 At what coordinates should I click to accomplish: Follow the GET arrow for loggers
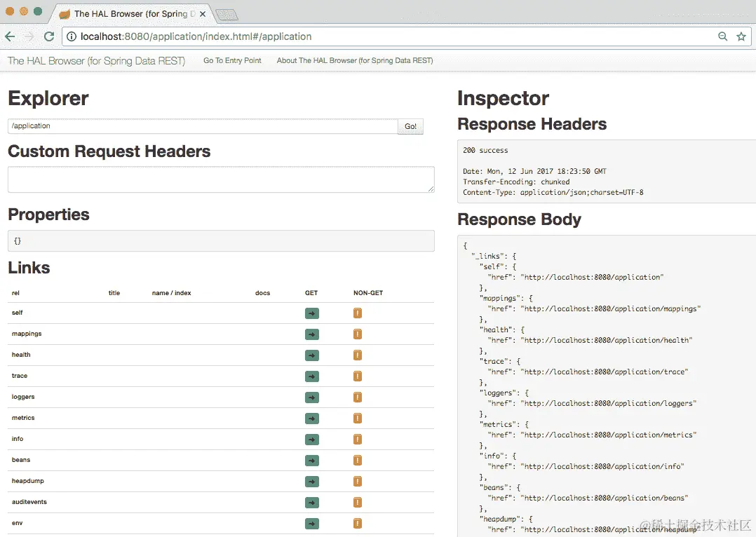312,397
